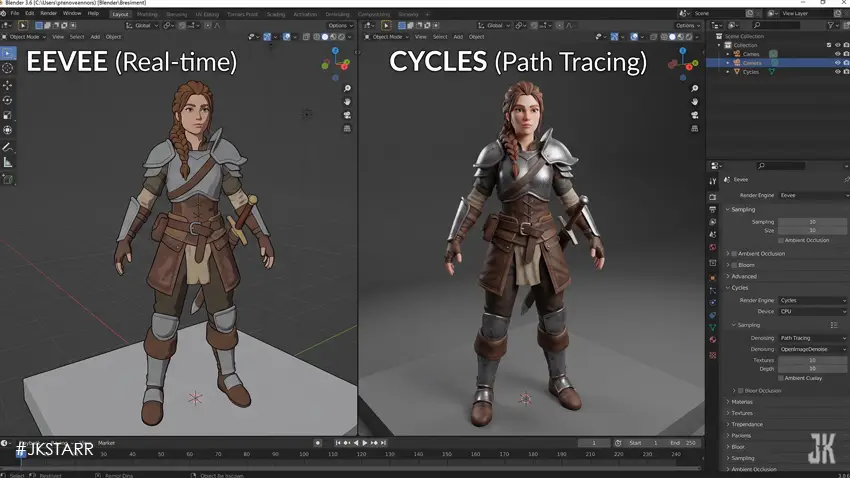Screen dimensions: 850x478
Task: Enable Bloor Occlusion checkbox
Action: pos(740,391)
